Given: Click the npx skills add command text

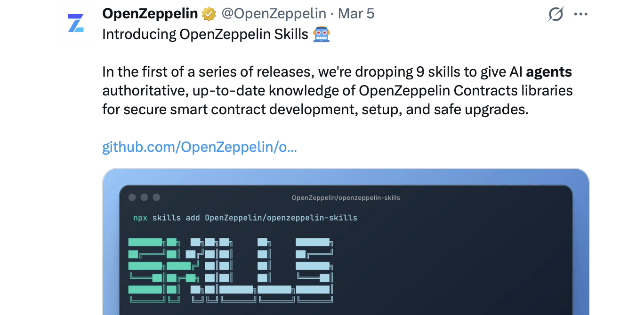Looking at the screenshot, I should [x=245, y=218].
